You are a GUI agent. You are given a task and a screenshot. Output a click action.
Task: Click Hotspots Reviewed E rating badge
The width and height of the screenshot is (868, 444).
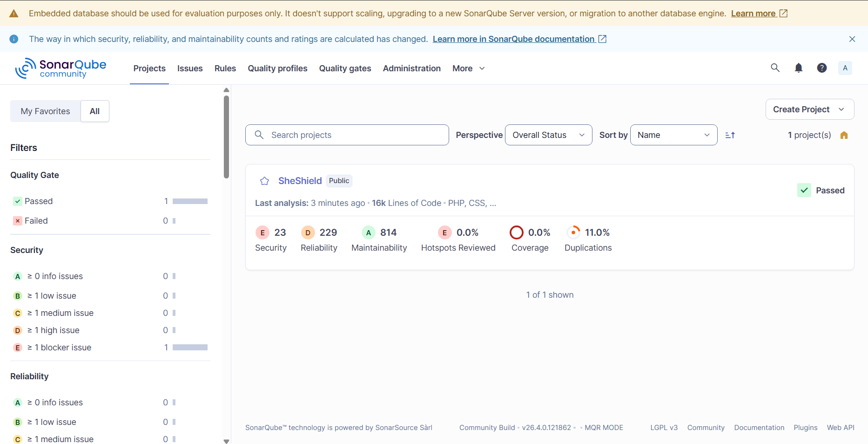[x=444, y=232]
